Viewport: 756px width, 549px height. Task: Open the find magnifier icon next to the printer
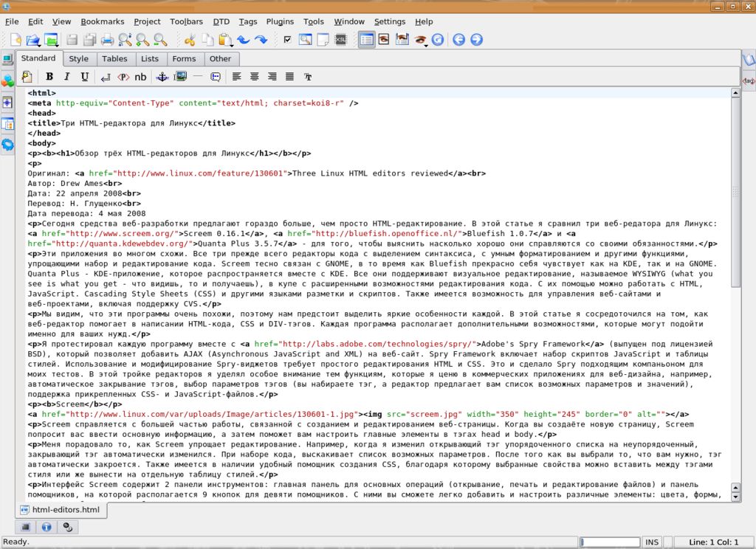click(125, 40)
